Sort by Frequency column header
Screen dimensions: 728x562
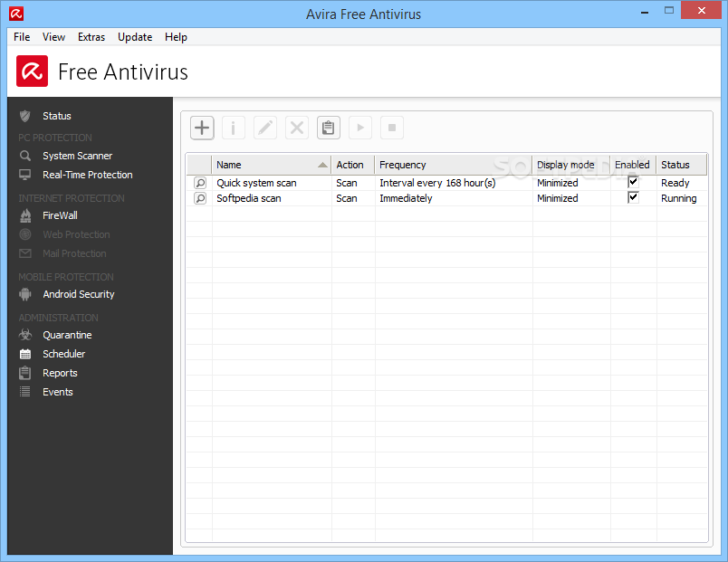(454, 165)
